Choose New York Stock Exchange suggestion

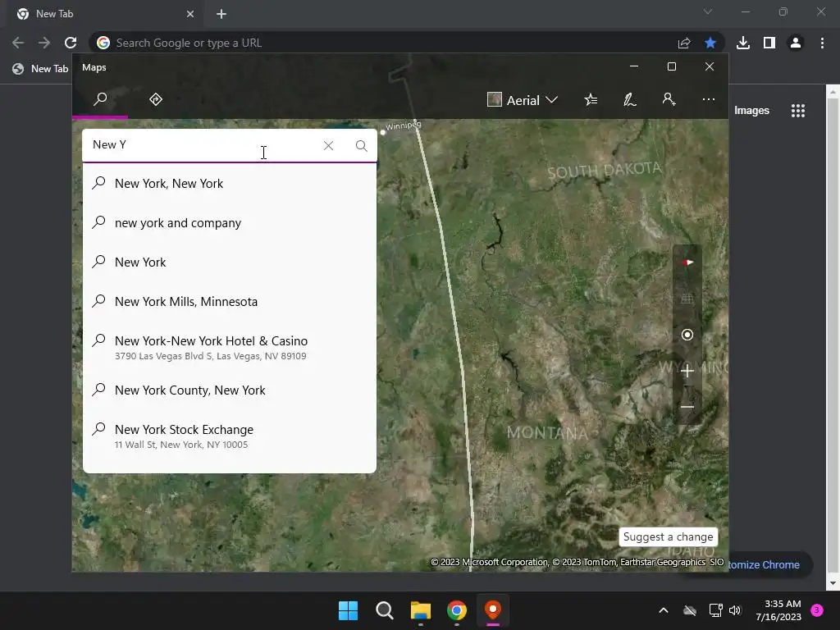click(x=230, y=436)
